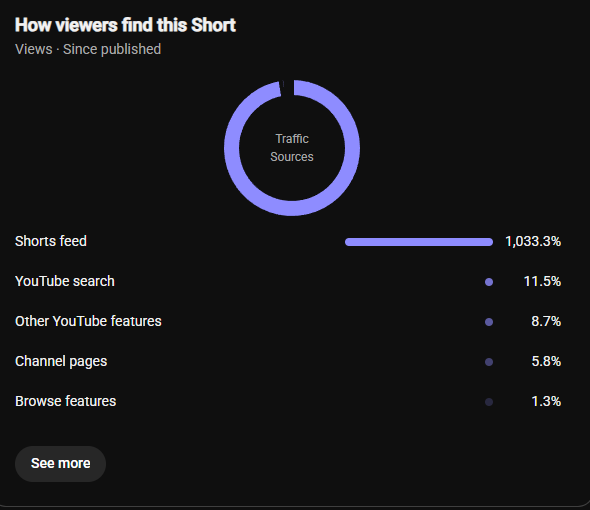Image resolution: width=590 pixels, height=510 pixels.
Task: Click the 1.3% Browse features value
Action: [x=546, y=401]
